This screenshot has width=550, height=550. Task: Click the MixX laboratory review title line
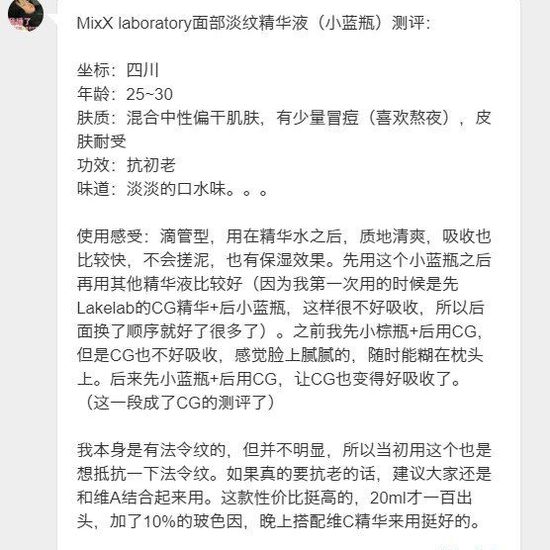click(253, 23)
